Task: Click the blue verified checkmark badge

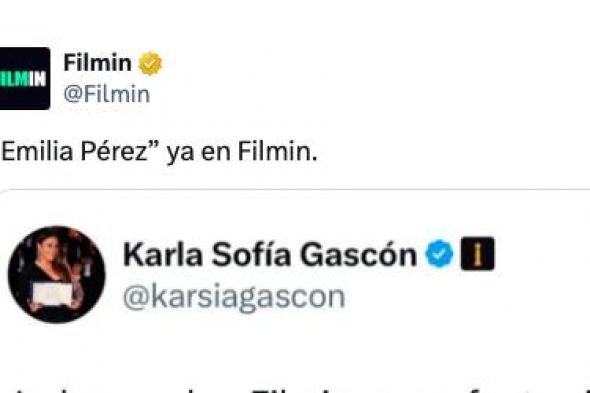Action: click(x=439, y=254)
